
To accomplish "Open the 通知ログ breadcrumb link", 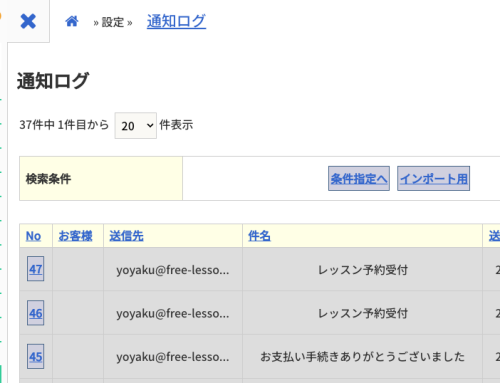I will (x=176, y=21).
